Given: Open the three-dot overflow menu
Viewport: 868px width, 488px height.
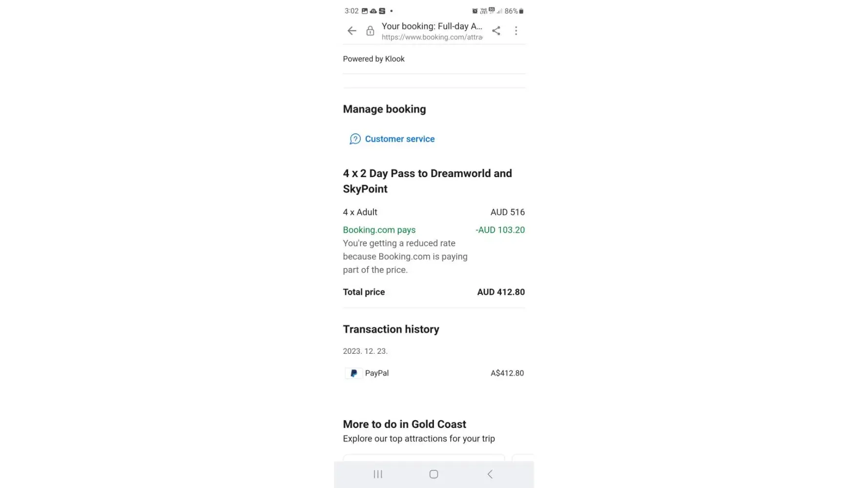Looking at the screenshot, I should click(x=516, y=31).
